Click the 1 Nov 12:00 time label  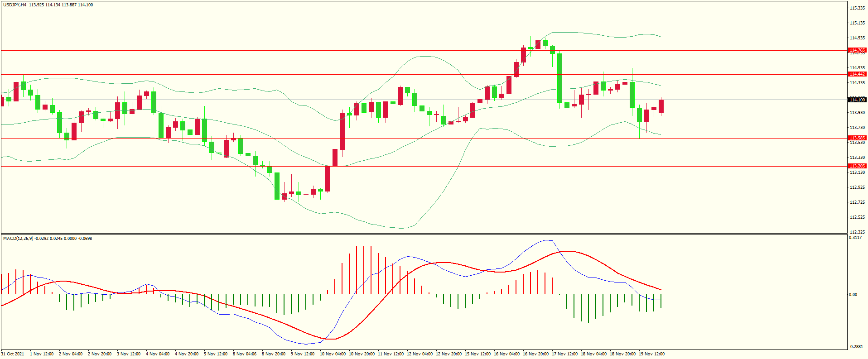click(x=42, y=354)
